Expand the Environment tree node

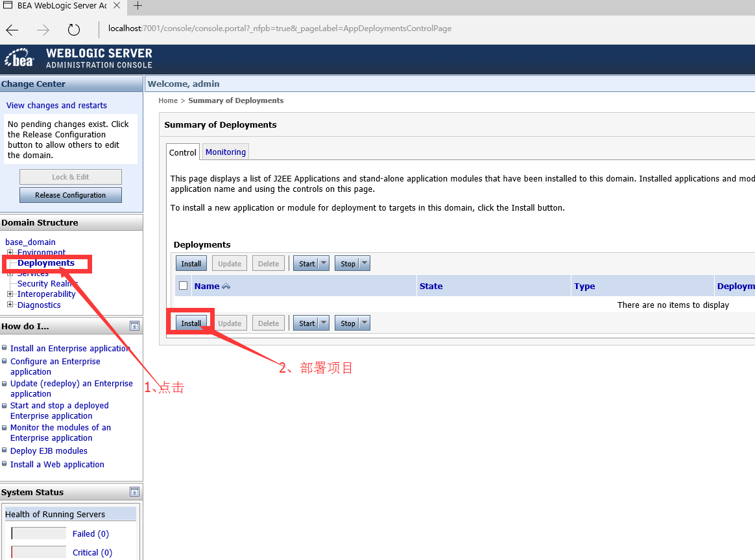click(x=10, y=252)
